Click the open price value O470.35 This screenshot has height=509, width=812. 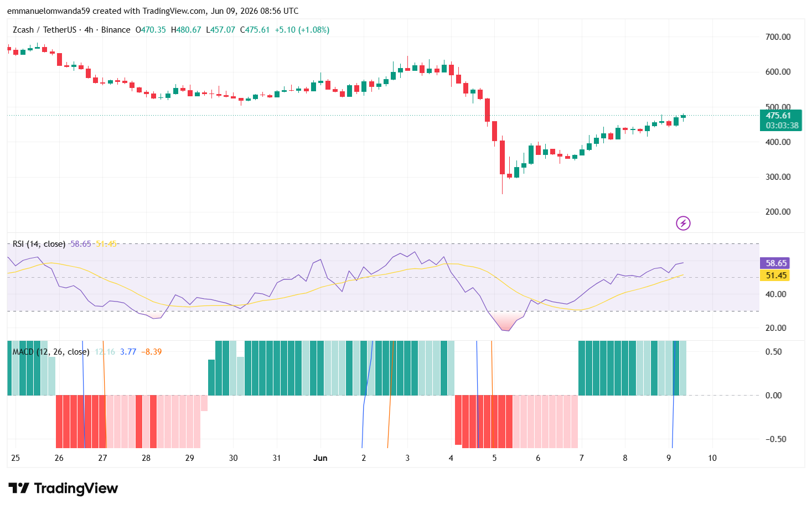[x=151, y=30]
